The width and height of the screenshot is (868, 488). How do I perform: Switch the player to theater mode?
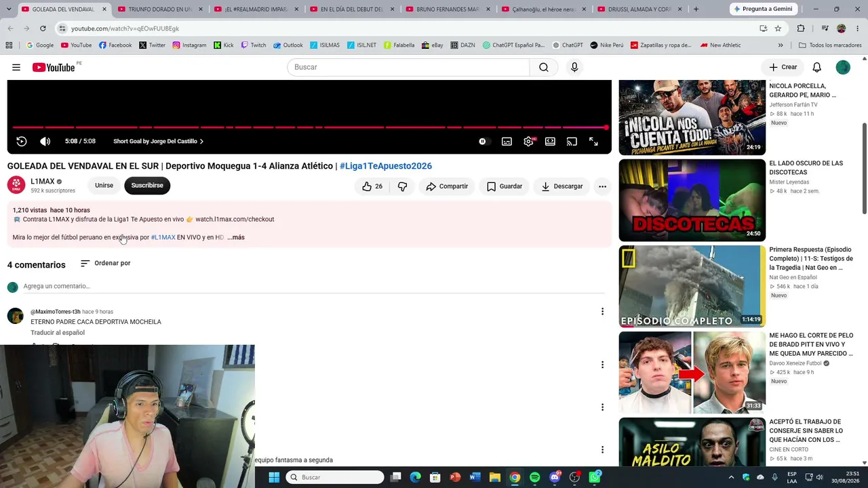(x=550, y=142)
